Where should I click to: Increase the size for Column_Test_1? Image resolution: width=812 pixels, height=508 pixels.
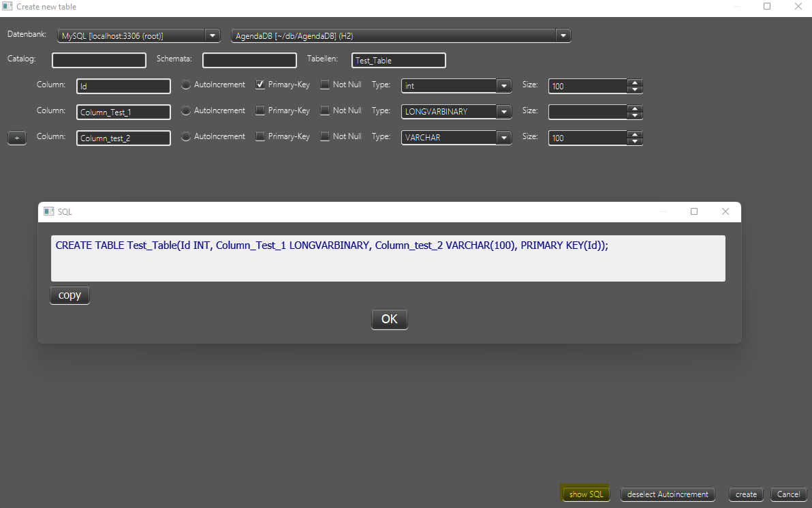[x=635, y=108]
